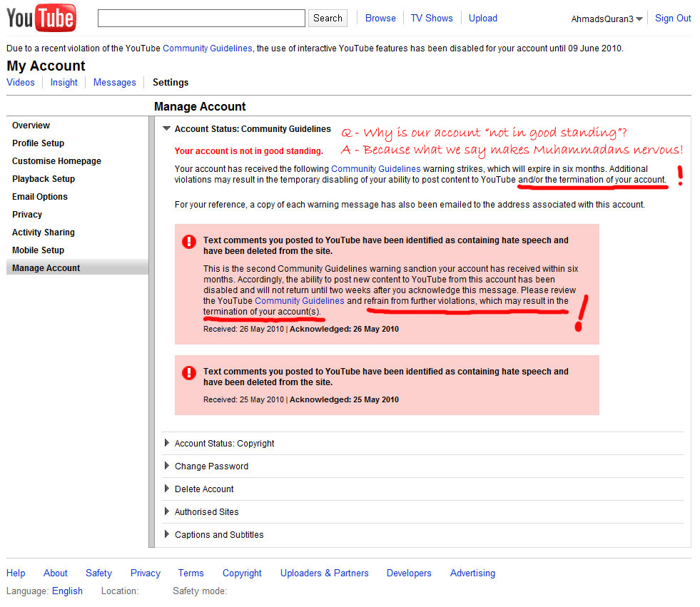Switch to the Videos tab

pos(21,83)
